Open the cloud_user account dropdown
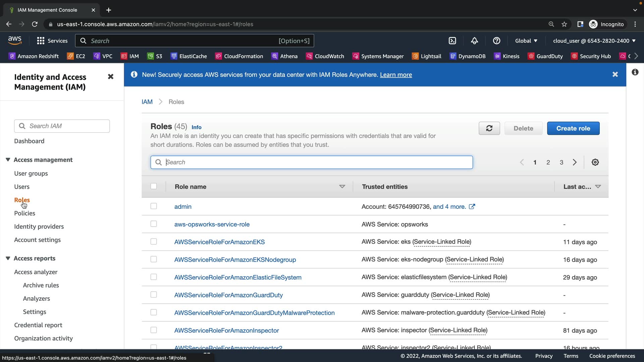The height and width of the screenshot is (362, 644). pos(594,41)
